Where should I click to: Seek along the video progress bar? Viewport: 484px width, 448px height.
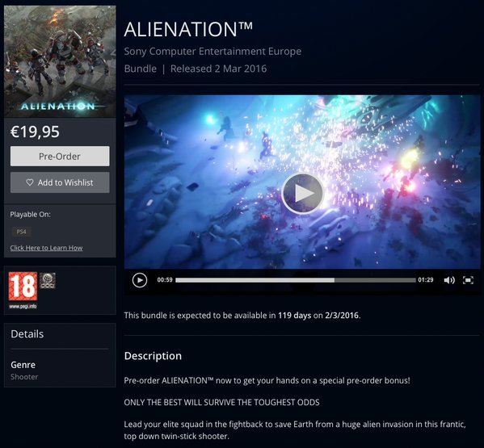coord(296,280)
